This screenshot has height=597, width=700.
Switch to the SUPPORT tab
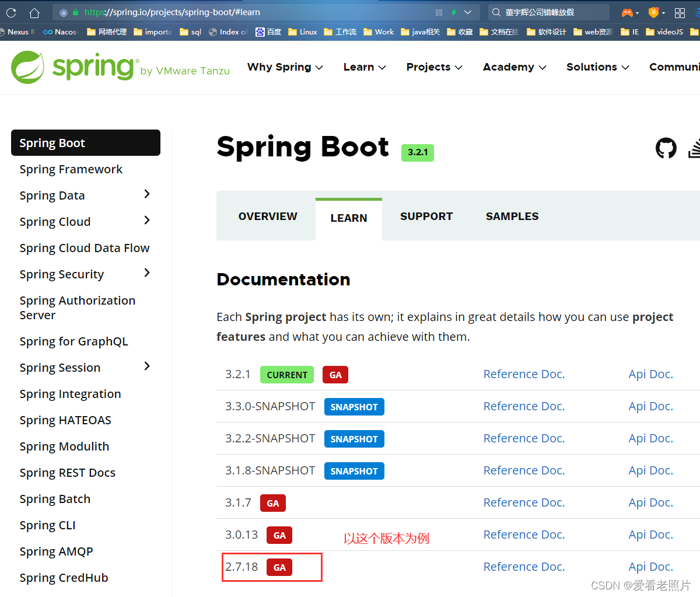point(426,217)
